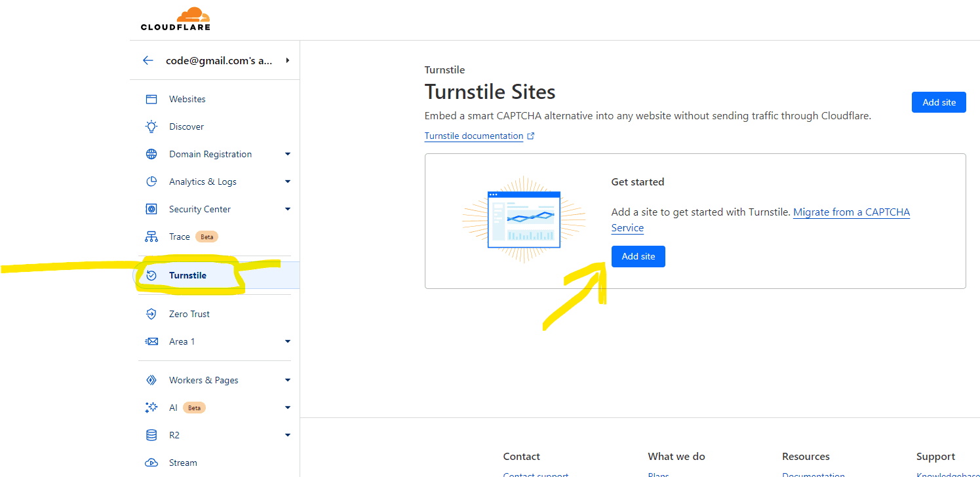Click the Get started heading

638,181
